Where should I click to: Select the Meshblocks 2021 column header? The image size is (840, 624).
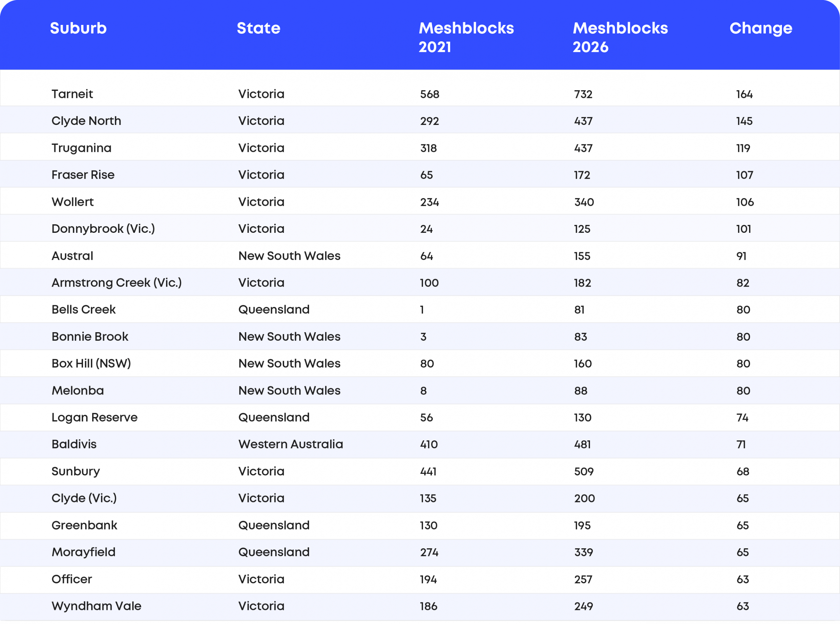tap(466, 37)
